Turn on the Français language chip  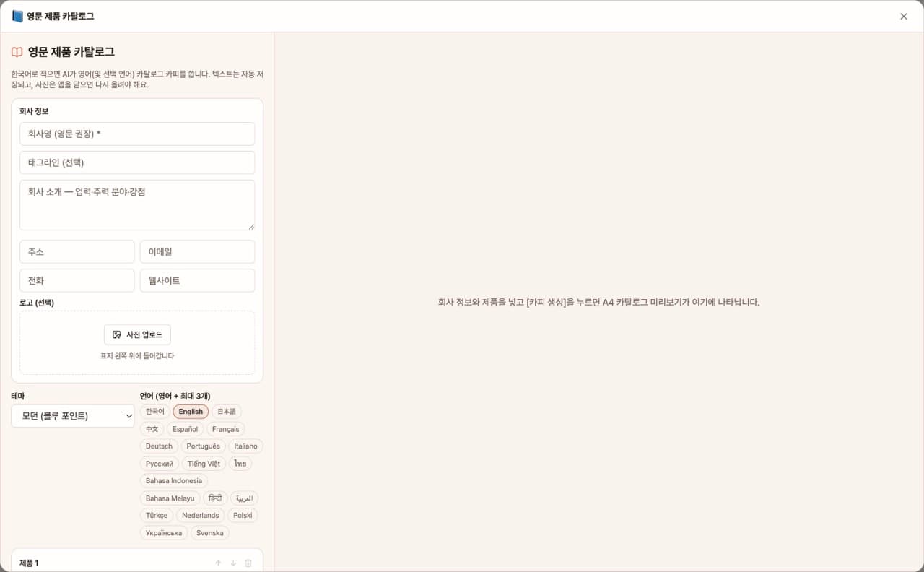coord(226,429)
